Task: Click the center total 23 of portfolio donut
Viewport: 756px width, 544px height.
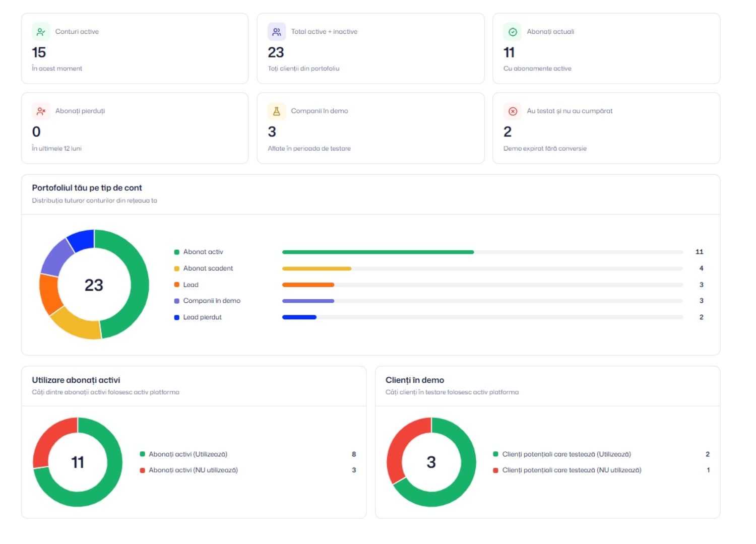Action: 94,285
